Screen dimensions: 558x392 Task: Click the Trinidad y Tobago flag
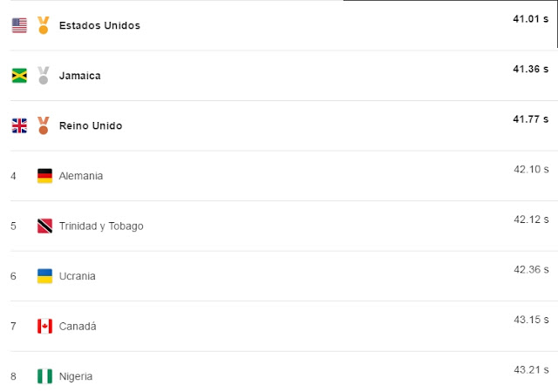click(x=44, y=226)
